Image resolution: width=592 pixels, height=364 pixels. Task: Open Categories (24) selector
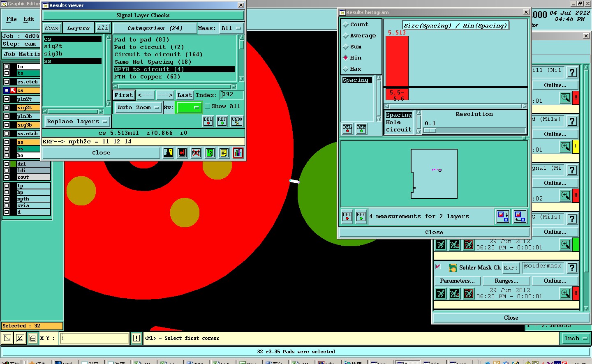tap(155, 28)
